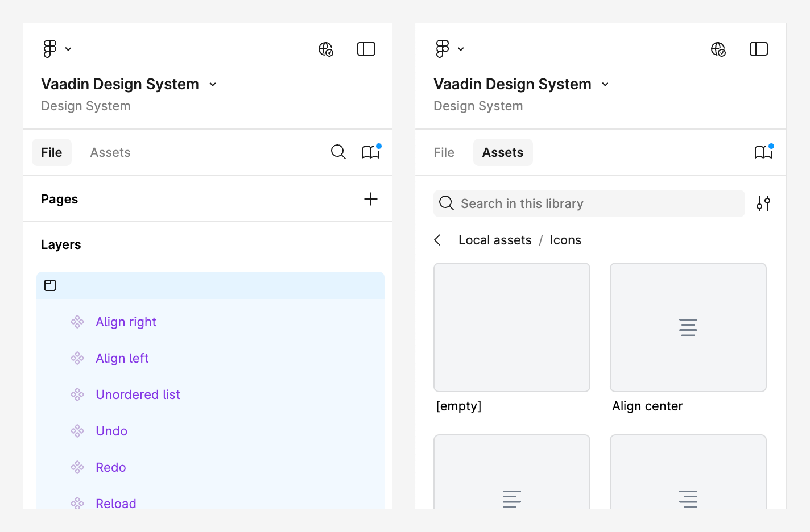Select the Align center asset thumbnail
This screenshot has width=810, height=532.
click(x=688, y=327)
